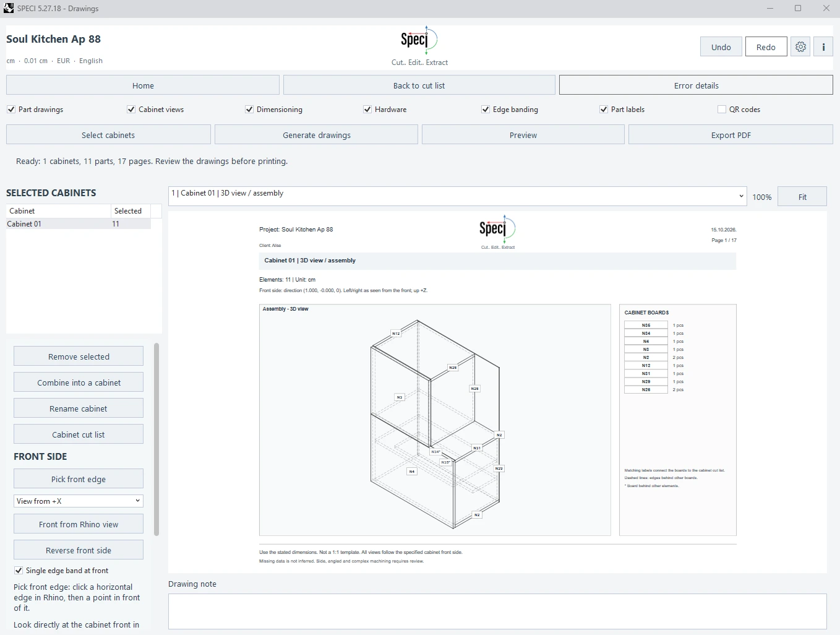Switch to Back to cut list
840x635 pixels.
point(419,85)
